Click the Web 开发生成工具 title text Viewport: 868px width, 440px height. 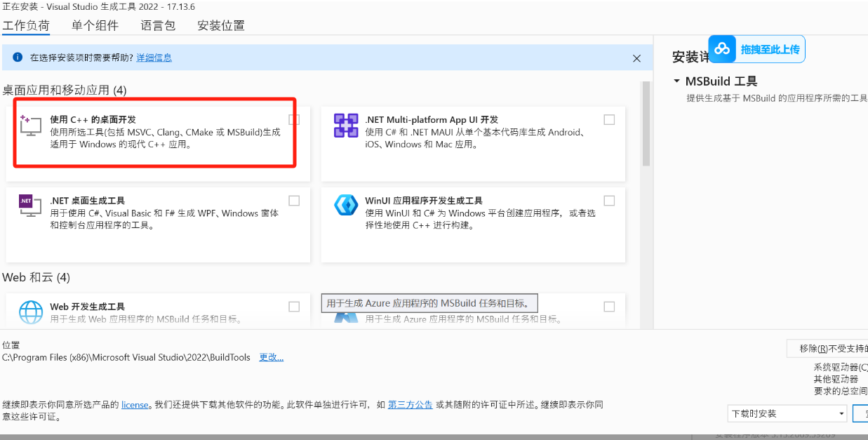(87, 307)
